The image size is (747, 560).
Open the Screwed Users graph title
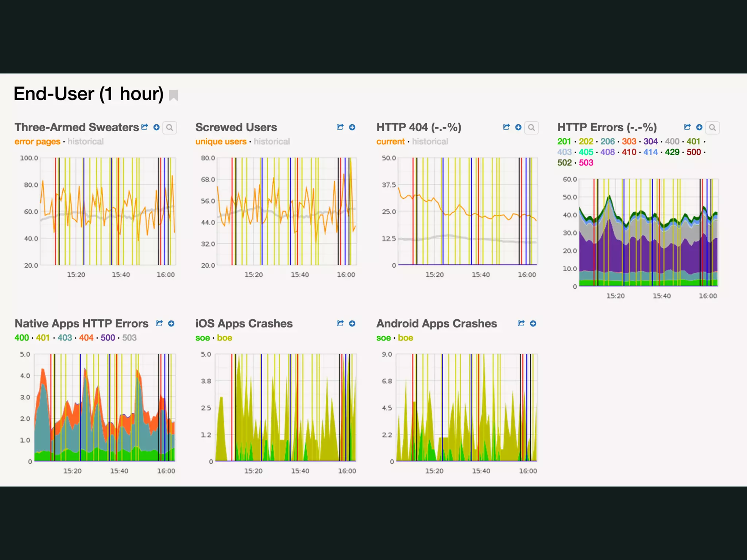[x=236, y=127]
